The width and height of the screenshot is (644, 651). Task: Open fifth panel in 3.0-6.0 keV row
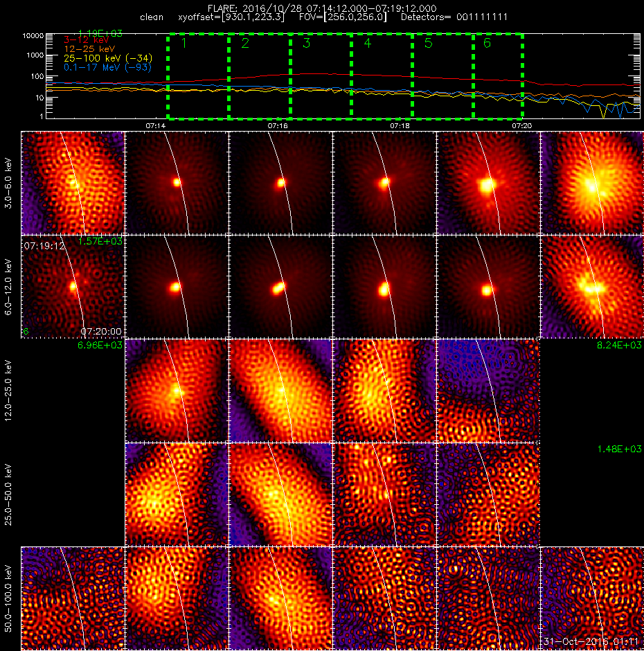(x=488, y=183)
